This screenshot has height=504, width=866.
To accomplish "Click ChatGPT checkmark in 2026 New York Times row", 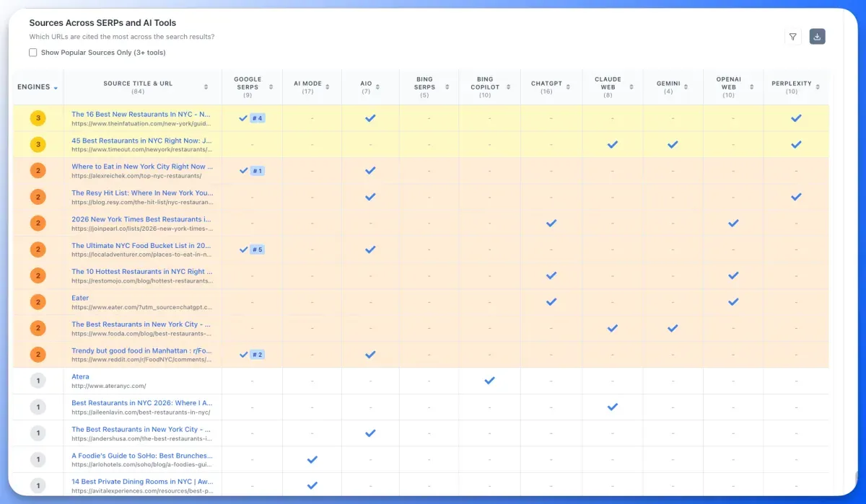I will pos(551,224).
